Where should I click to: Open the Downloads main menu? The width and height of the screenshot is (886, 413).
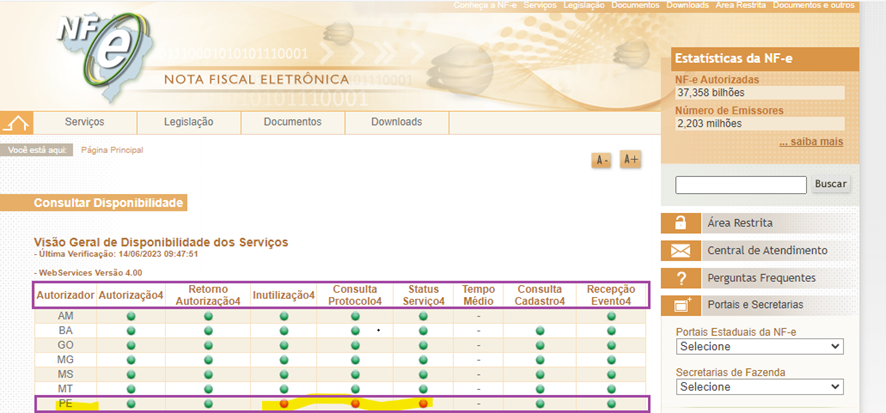397,122
